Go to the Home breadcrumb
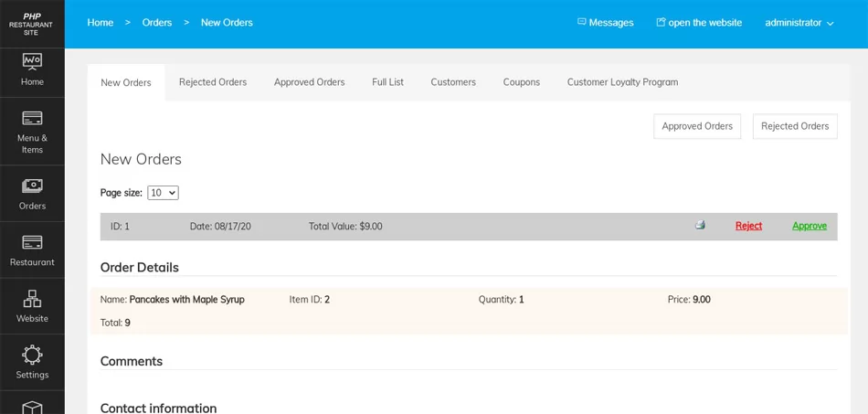This screenshot has height=414, width=868. (x=101, y=23)
